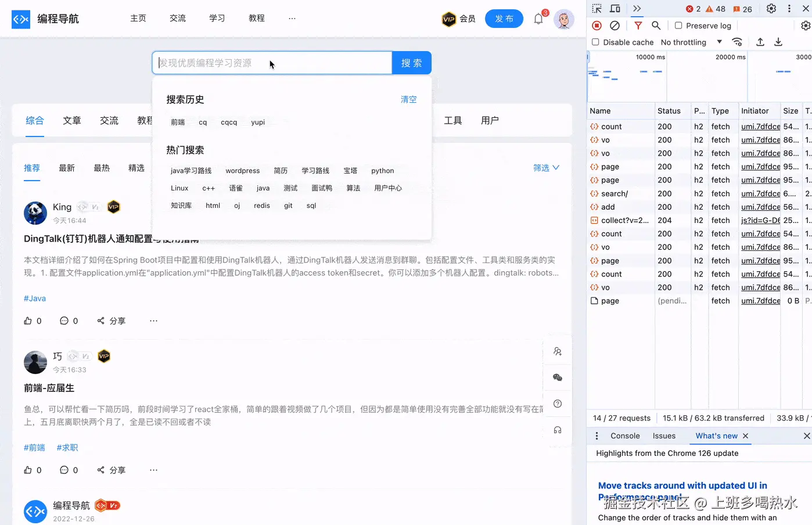Click the import HAR upload icon
This screenshot has width=812, height=525.
coord(760,42)
